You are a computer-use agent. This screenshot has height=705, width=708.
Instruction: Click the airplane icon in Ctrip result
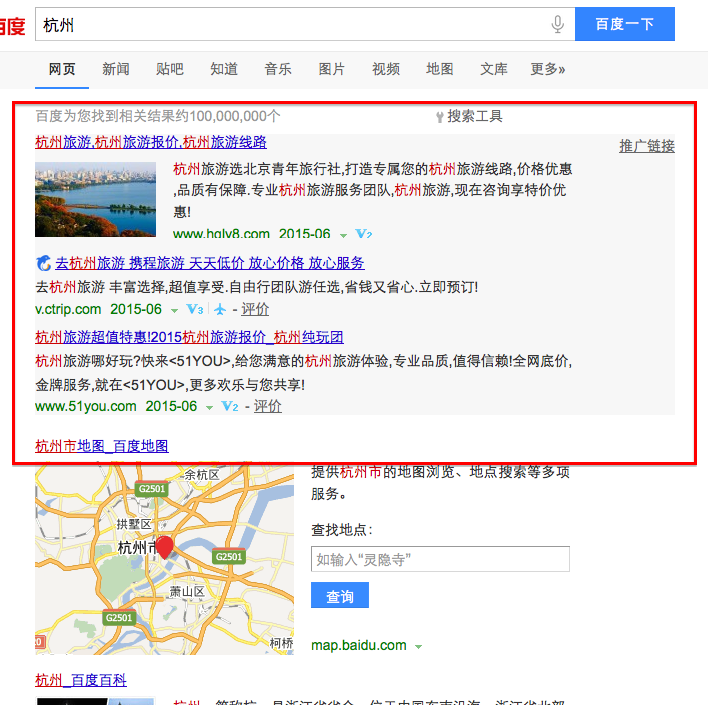click(220, 310)
